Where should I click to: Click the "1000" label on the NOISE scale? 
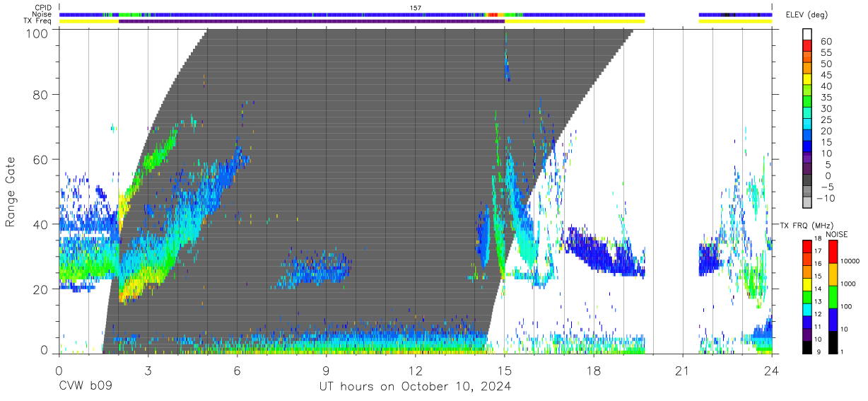click(x=848, y=284)
